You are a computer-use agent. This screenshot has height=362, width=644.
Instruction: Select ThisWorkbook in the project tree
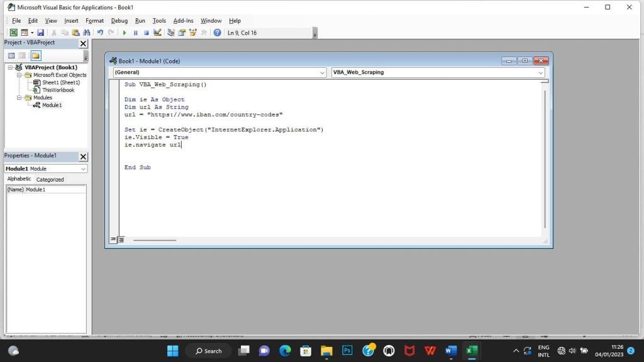pos(58,90)
